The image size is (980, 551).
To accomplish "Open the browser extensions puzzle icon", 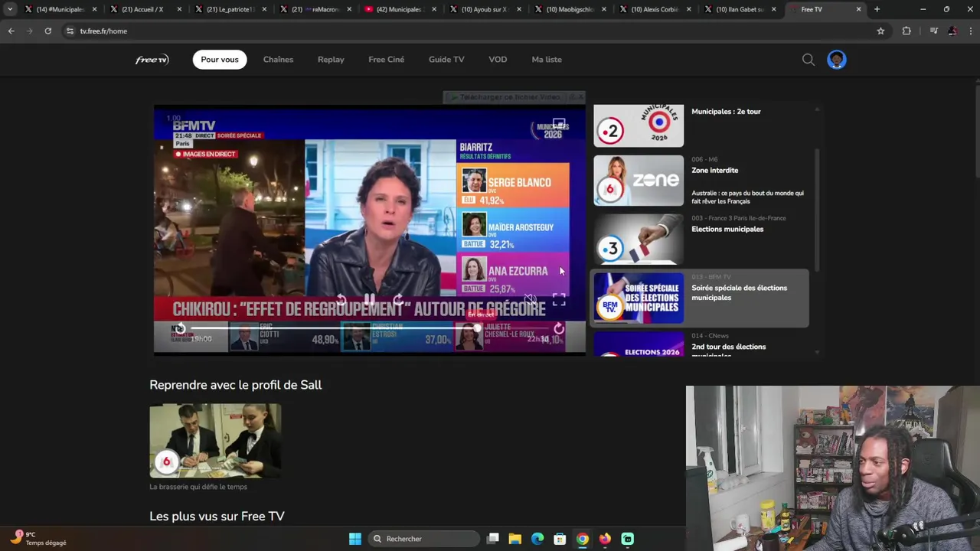I will [906, 31].
